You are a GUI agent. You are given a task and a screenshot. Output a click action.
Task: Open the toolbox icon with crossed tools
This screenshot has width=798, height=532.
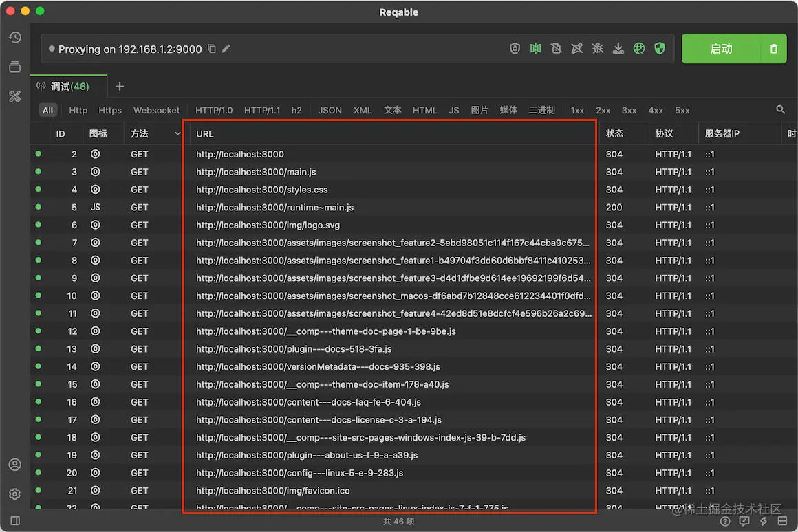14,96
